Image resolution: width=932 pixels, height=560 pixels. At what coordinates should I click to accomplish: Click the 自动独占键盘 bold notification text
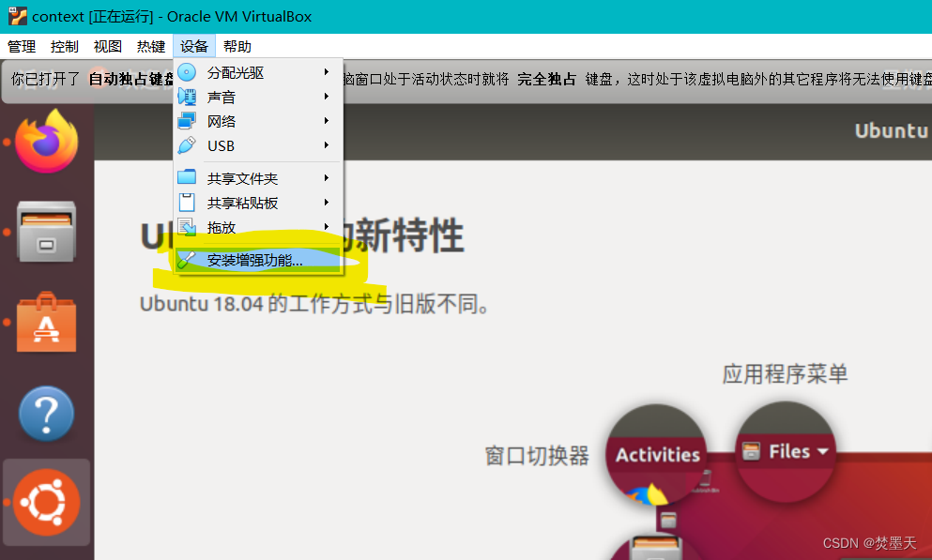[130, 79]
